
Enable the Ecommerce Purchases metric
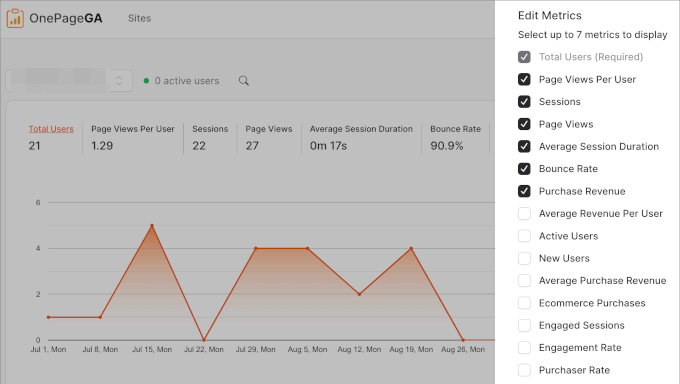click(524, 303)
